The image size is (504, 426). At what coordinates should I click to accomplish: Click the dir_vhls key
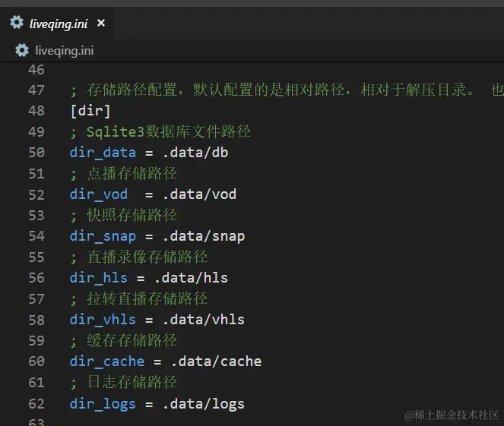[103, 320]
